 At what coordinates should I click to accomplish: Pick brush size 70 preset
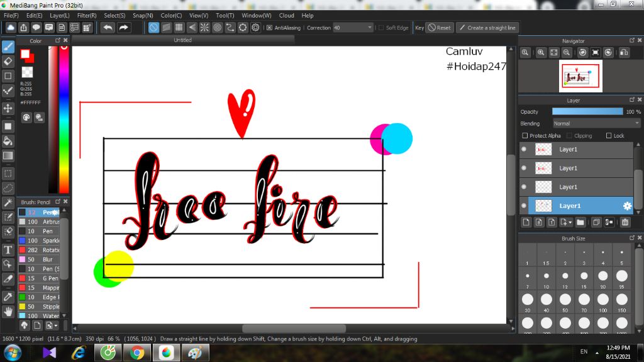click(x=584, y=302)
